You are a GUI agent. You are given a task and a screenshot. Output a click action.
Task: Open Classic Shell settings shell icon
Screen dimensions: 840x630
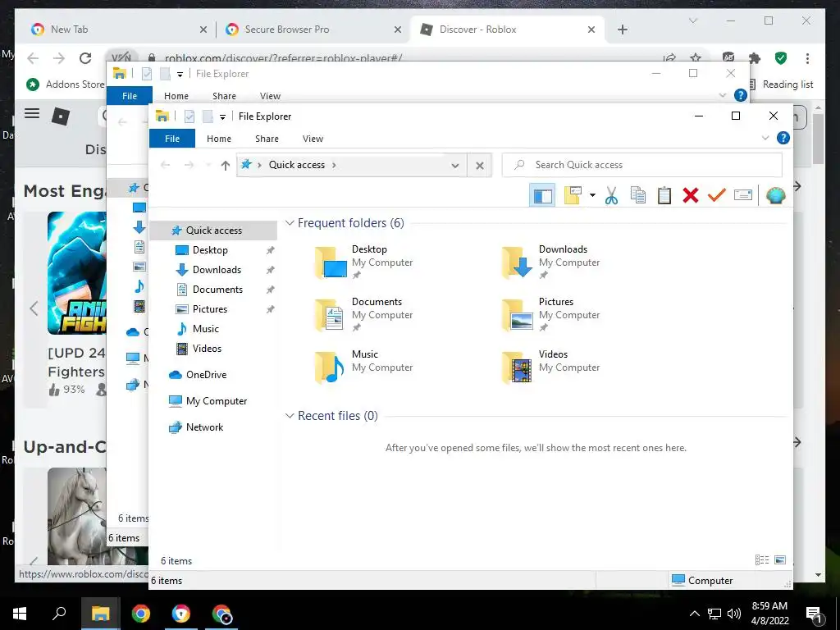click(776, 195)
